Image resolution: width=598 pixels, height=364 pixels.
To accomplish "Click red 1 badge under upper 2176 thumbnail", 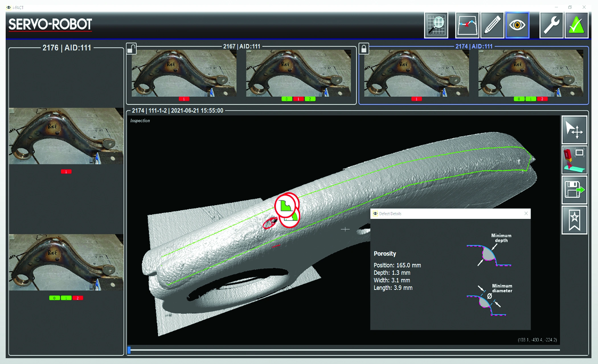I will point(66,172).
